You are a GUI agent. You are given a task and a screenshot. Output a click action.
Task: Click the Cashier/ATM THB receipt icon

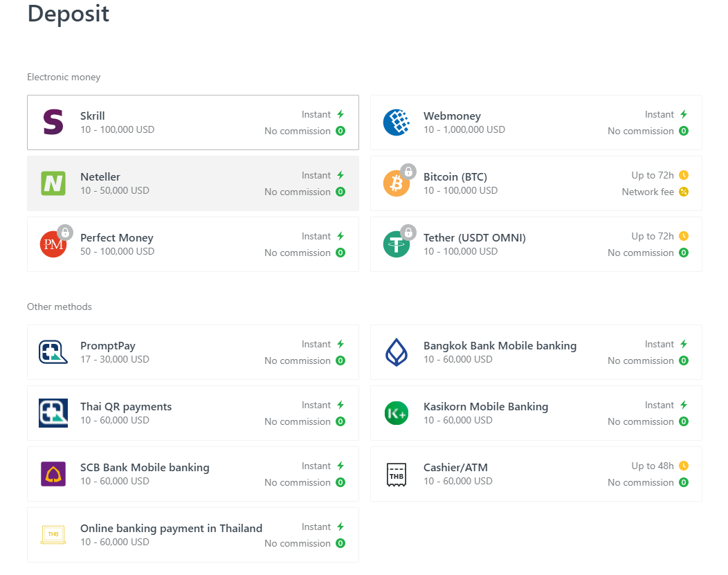point(397,474)
